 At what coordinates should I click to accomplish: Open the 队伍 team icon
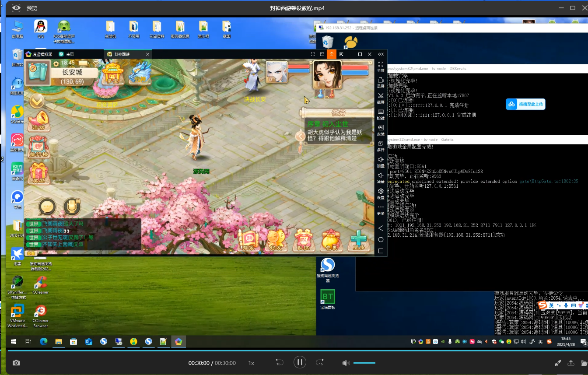tap(304, 240)
